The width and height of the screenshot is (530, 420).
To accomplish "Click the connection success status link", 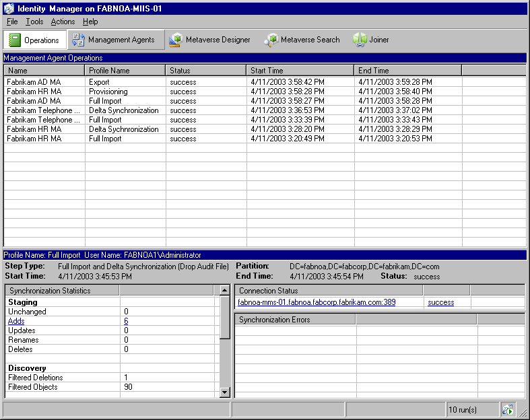I will tap(440, 302).
